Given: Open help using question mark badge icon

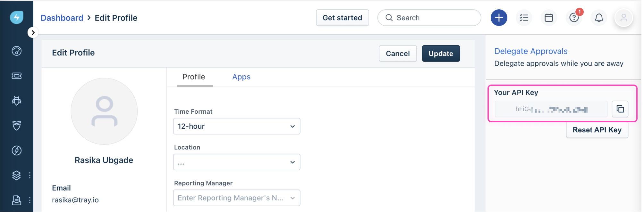Looking at the screenshot, I should [x=574, y=18].
